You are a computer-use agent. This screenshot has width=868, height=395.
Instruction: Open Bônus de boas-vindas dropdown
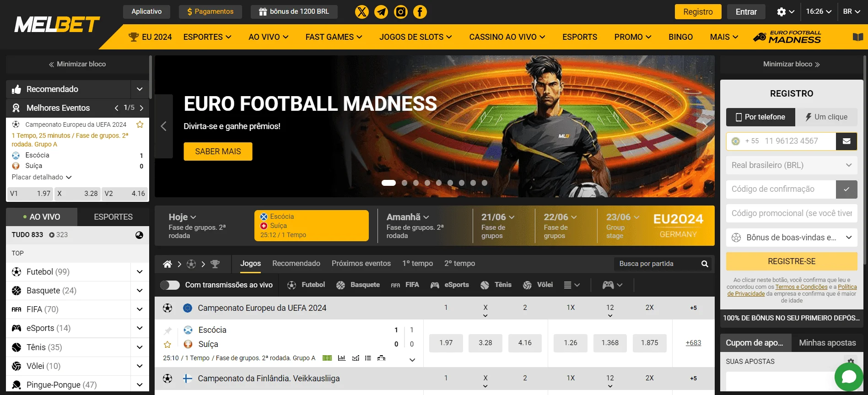coord(792,238)
